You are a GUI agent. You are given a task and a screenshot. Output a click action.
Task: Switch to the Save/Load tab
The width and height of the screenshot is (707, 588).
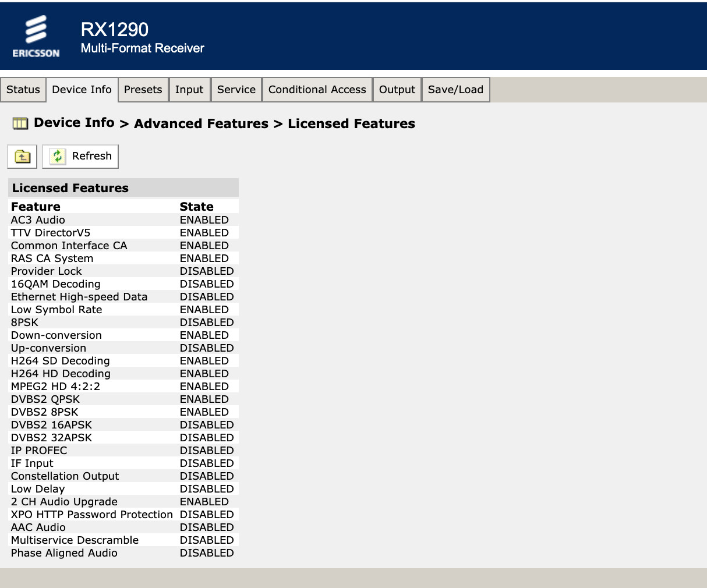455,90
